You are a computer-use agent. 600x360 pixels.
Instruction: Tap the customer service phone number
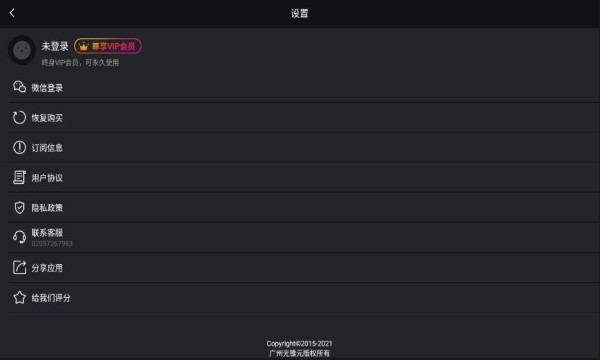coord(52,244)
